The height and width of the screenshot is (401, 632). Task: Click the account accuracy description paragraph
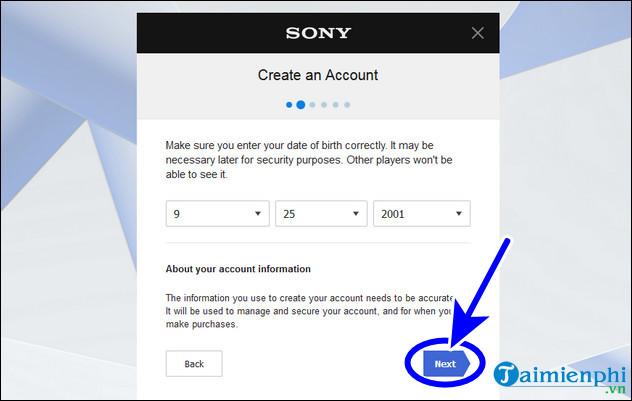coord(309,311)
